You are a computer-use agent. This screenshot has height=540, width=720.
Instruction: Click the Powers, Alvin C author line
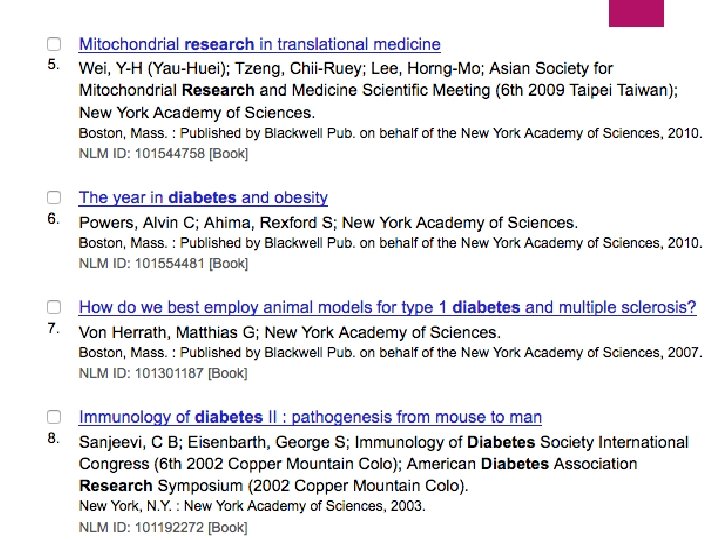point(328,222)
